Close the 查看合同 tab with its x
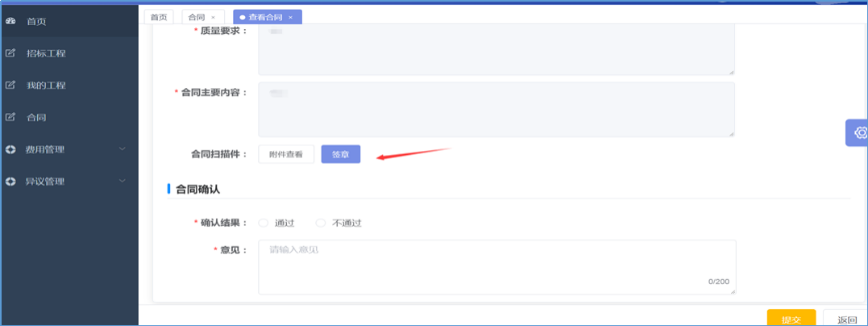The image size is (868, 326). click(x=291, y=18)
